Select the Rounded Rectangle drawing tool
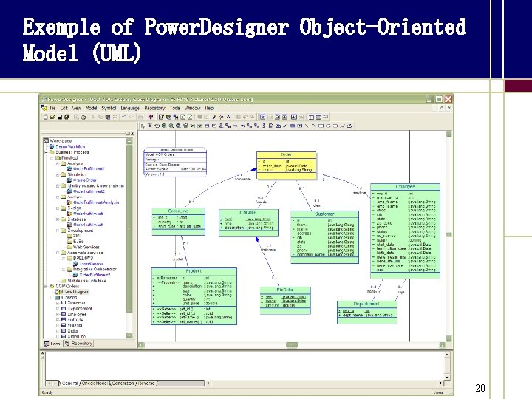 click(335, 126)
